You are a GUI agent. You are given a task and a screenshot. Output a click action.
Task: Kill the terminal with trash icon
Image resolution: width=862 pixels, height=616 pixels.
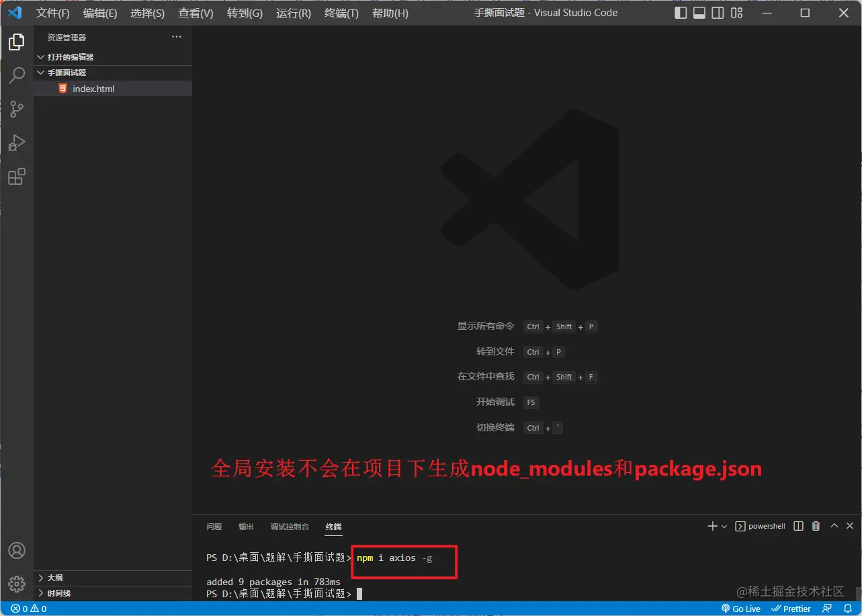(x=816, y=526)
